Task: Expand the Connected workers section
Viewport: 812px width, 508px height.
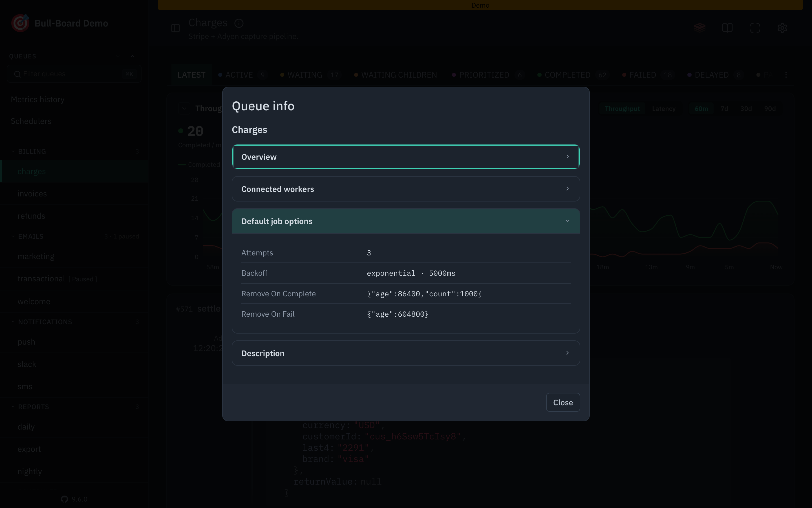Action: tap(406, 189)
